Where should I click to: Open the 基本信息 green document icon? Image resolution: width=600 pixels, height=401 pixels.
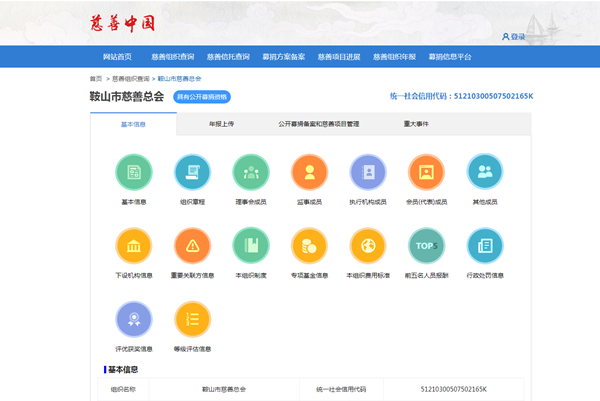pyautogui.click(x=134, y=172)
